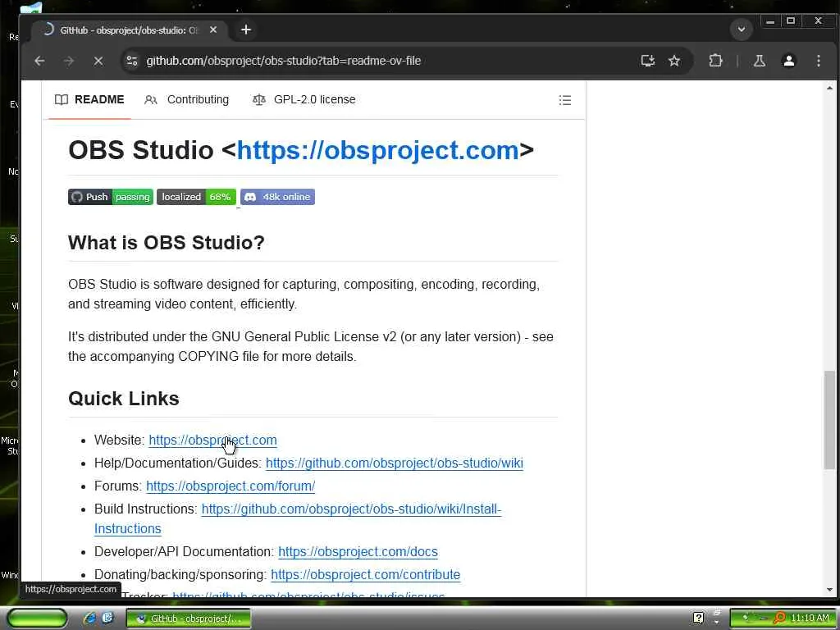Open obsproject.com link in heading
840x630 pixels.
[377, 150]
